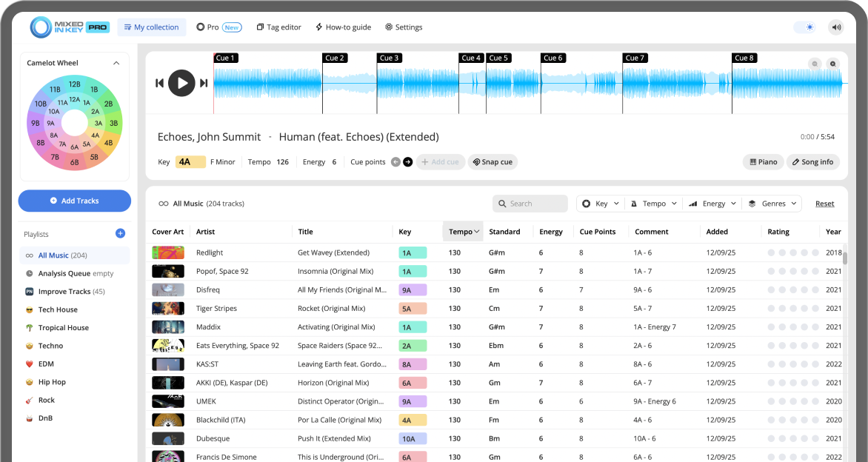Rate Maddix track with fifth dot
Screen dimensions: 868x462
click(x=815, y=327)
